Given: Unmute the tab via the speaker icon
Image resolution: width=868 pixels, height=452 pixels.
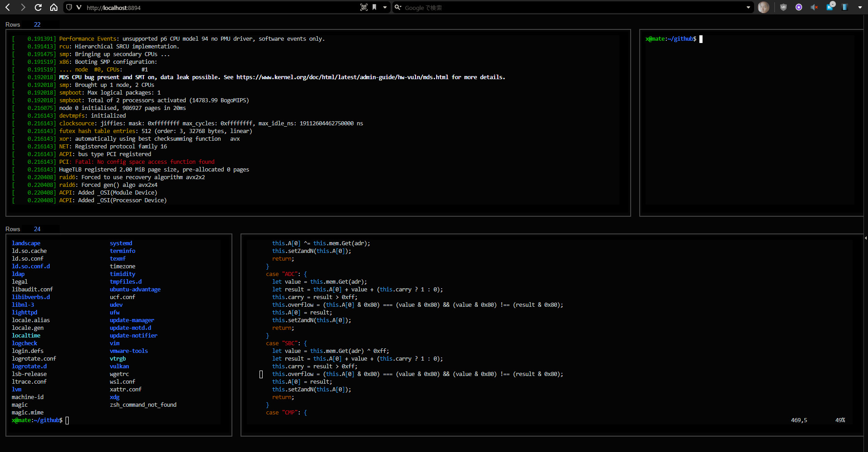Looking at the screenshot, I should click(814, 7).
